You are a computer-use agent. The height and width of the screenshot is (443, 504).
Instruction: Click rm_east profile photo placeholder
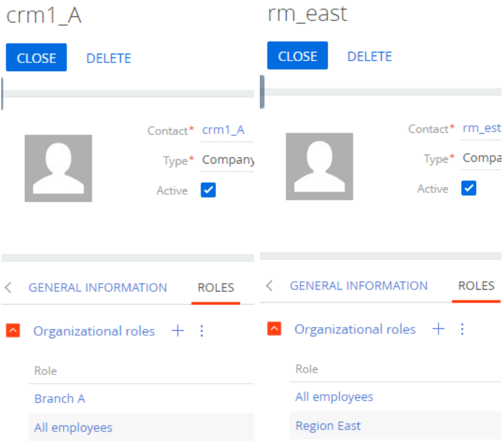pyautogui.click(x=319, y=167)
